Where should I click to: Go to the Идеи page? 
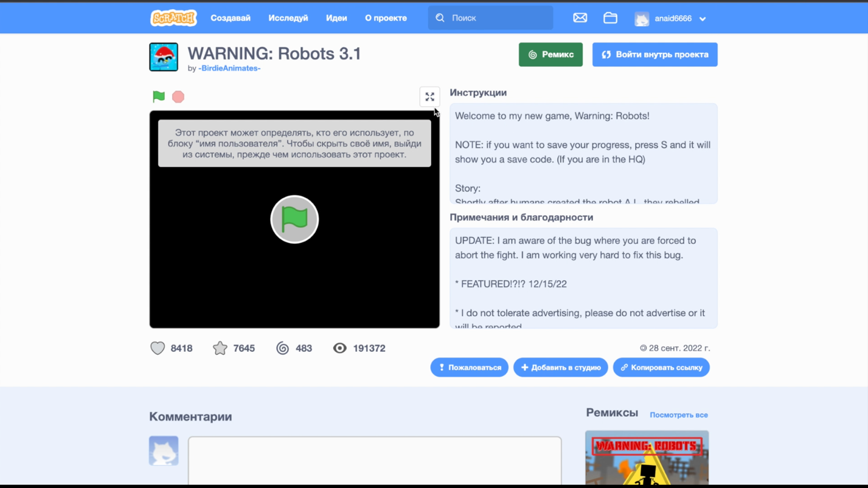[336, 18]
